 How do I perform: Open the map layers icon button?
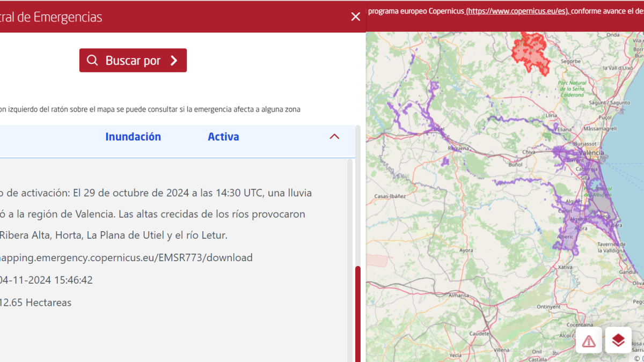618,340
